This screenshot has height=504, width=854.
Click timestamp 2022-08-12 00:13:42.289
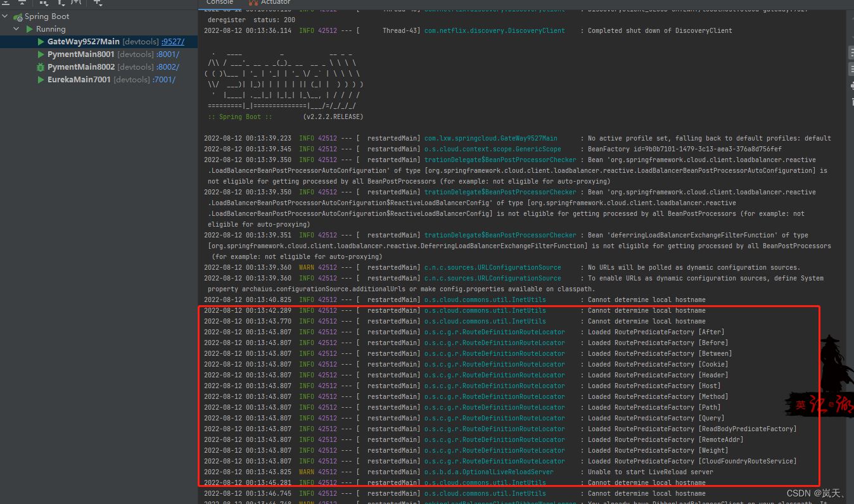(x=248, y=310)
